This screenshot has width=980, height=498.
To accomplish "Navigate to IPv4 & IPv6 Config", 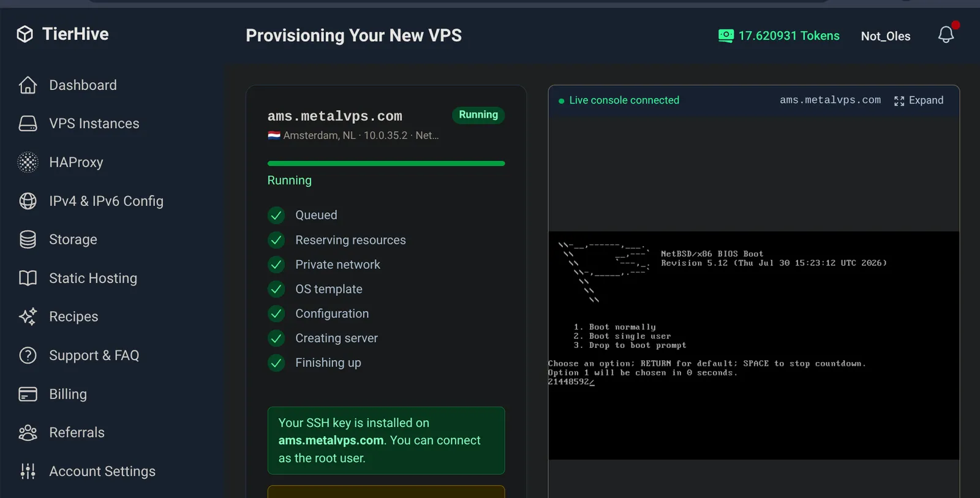I will 106,201.
